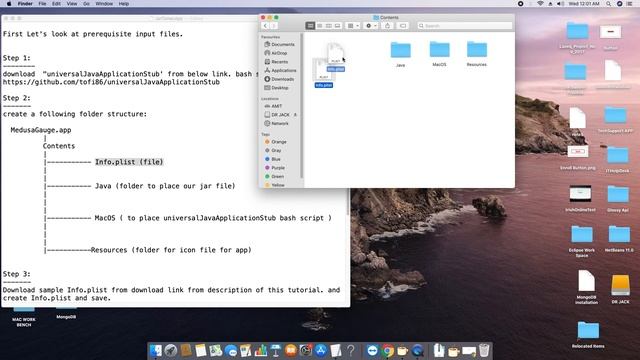Open Spotlight search in menu bar
Image resolution: width=640 pixels, height=360 pixels.
coord(609,4)
